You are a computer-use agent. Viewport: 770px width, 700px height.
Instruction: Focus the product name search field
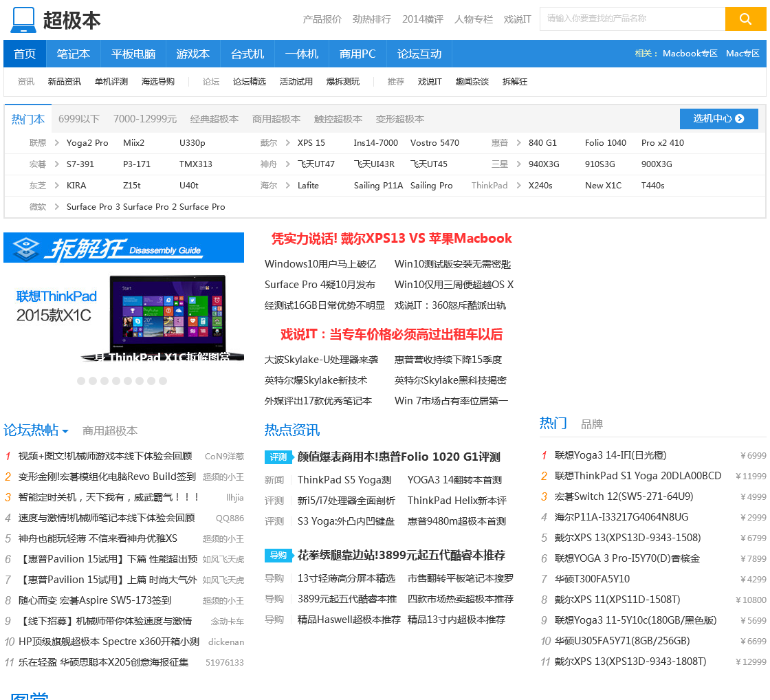(x=632, y=19)
